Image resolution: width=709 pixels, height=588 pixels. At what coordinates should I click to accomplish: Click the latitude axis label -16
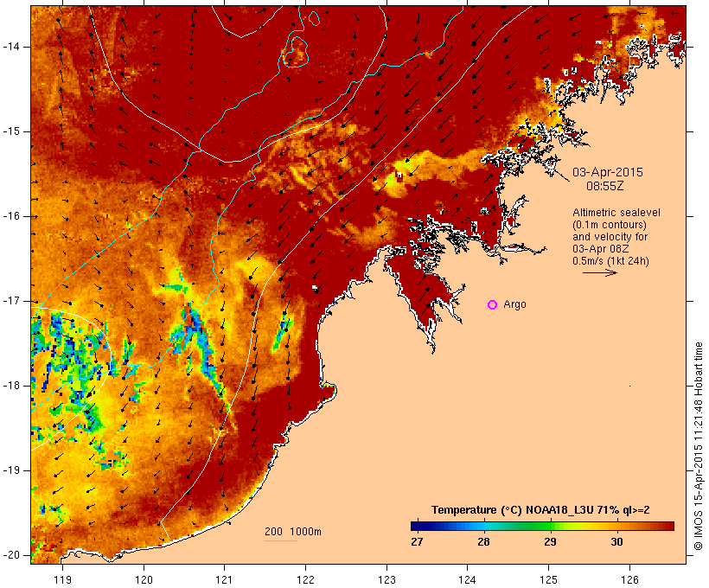[x=11, y=216]
